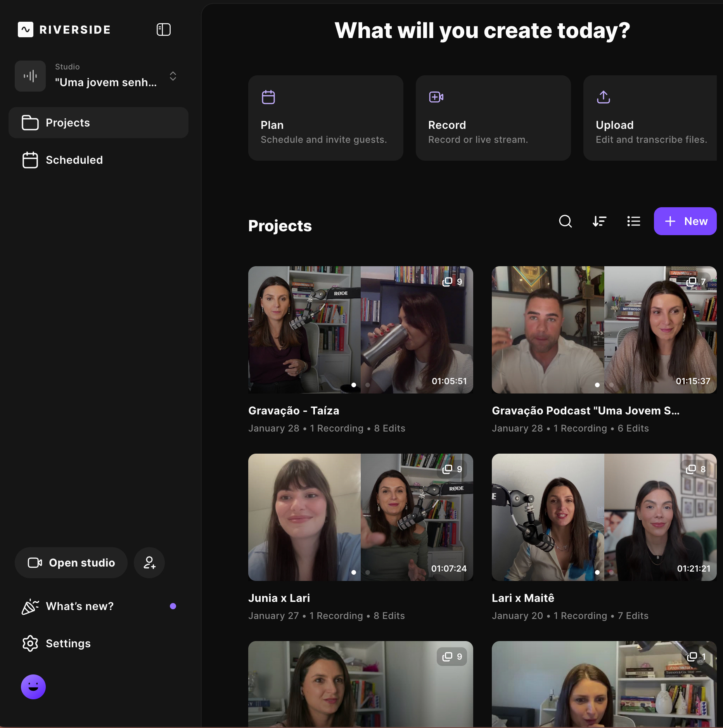Click Open studio button

pyautogui.click(x=71, y=563)
